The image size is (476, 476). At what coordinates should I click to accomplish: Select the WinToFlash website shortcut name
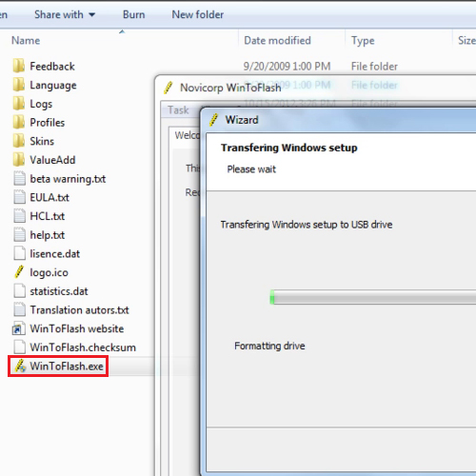pos(76,328)
